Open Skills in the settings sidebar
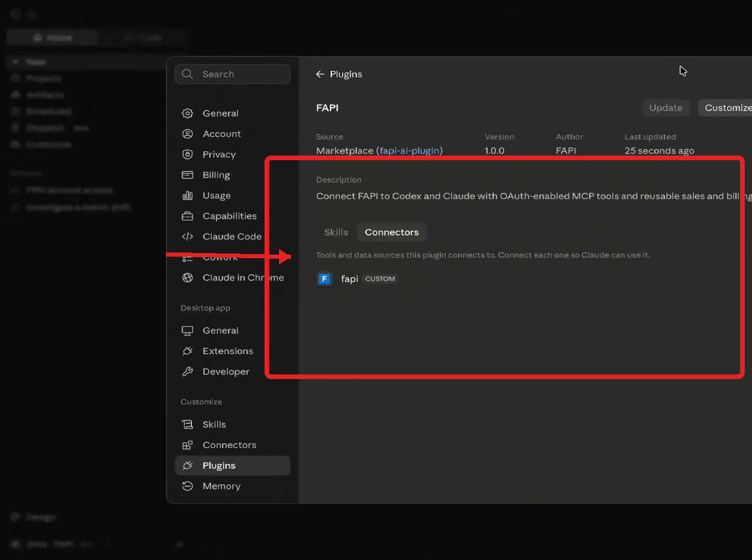The height and width of the screenshot is (560, 752). pyautogui.click(x=232, y=424)
